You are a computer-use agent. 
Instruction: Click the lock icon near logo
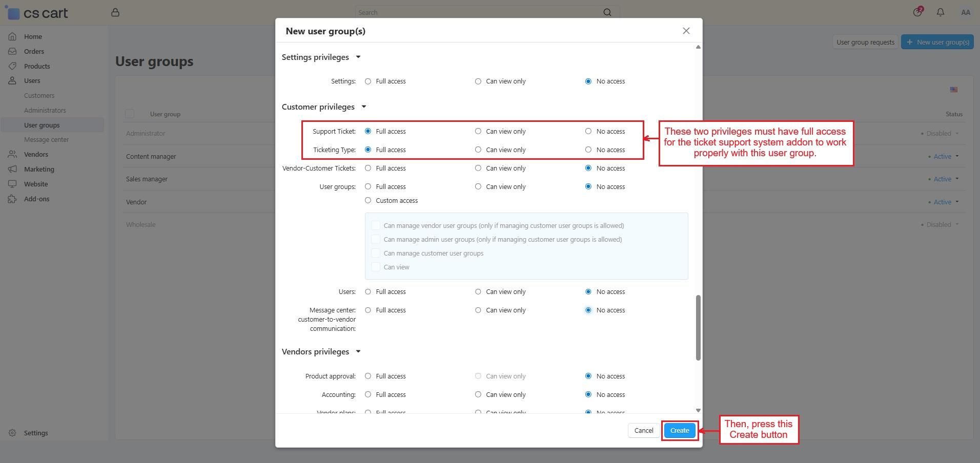115,12
